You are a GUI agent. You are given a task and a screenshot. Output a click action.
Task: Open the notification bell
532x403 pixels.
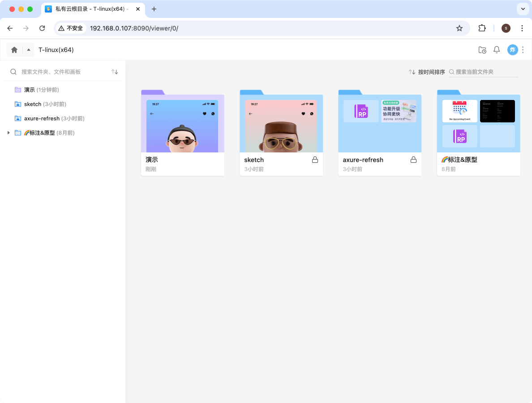click(x=497, y=50)
